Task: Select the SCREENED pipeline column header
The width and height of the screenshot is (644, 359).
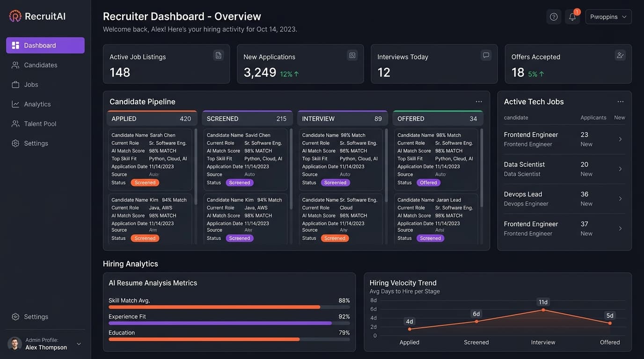Action: pos(247,119)
